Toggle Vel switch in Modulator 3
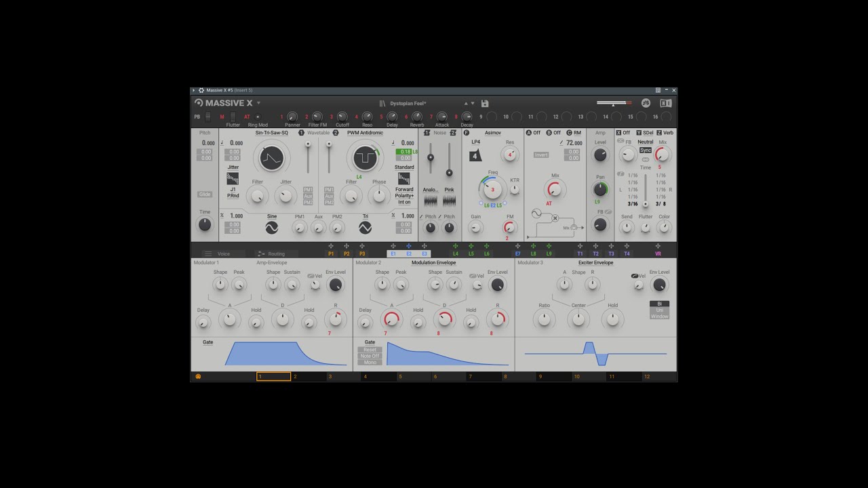The width and height of the screenshot is (868, 488). 635,277
